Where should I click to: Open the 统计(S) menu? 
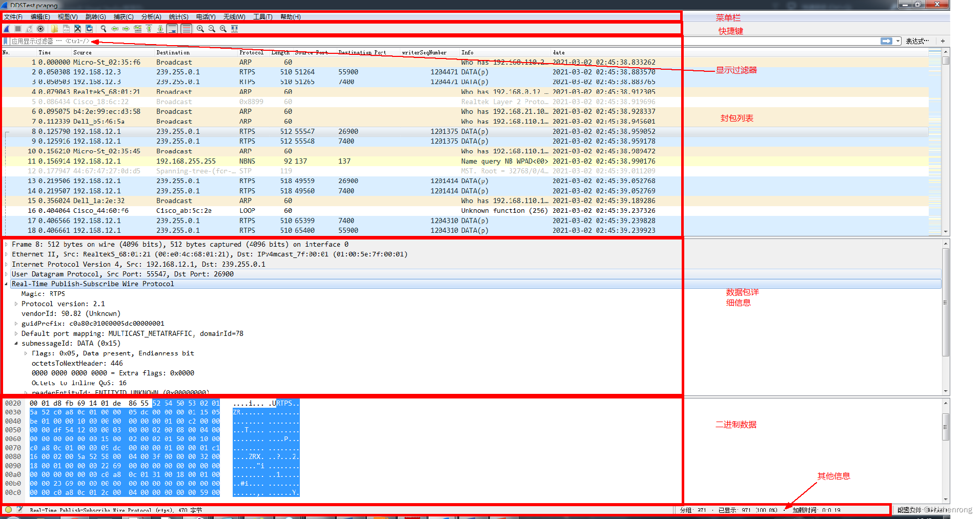(x=178, y=16)
